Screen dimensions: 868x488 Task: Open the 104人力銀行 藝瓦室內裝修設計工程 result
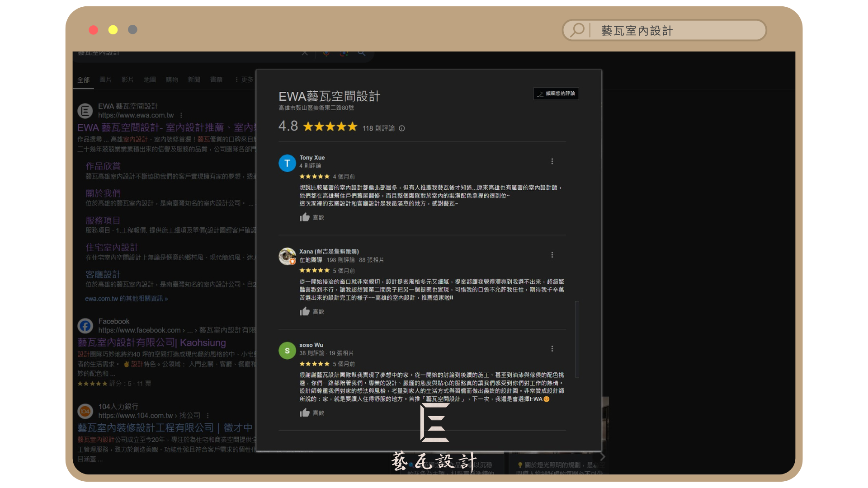[x=165, y=427]
